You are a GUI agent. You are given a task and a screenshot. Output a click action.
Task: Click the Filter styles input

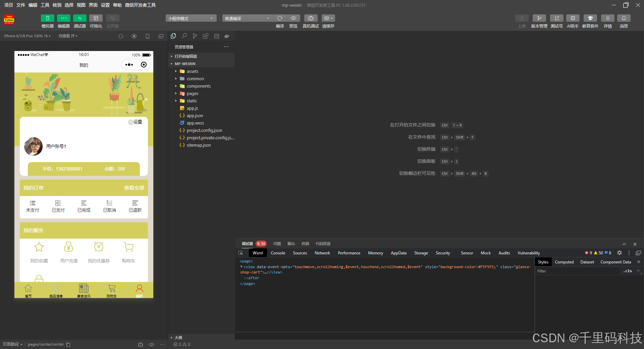[578, 271]
